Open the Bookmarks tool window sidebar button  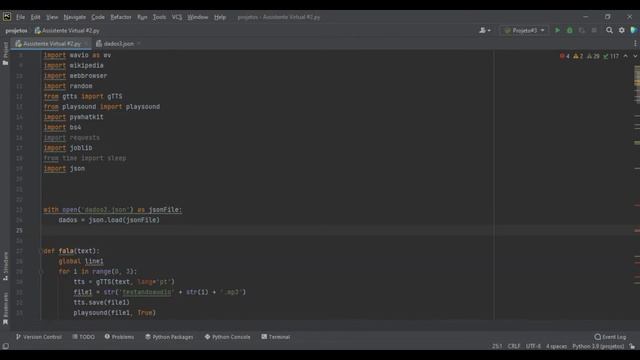pyautogui.click(x=5, y=308)
